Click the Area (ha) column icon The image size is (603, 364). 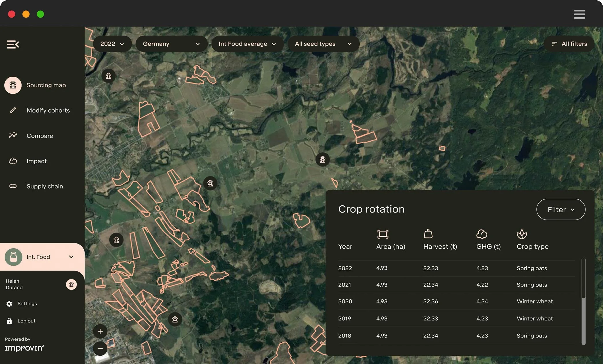[x=383, y=234]
